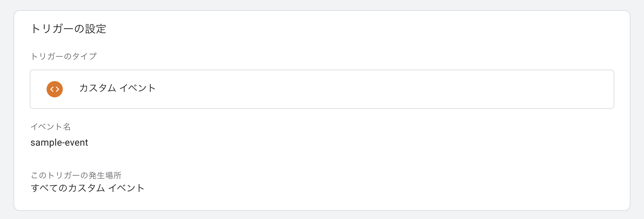Edit the sample-event event name value
This screenshot has height=219, width=644.
(x=59, y=143)
